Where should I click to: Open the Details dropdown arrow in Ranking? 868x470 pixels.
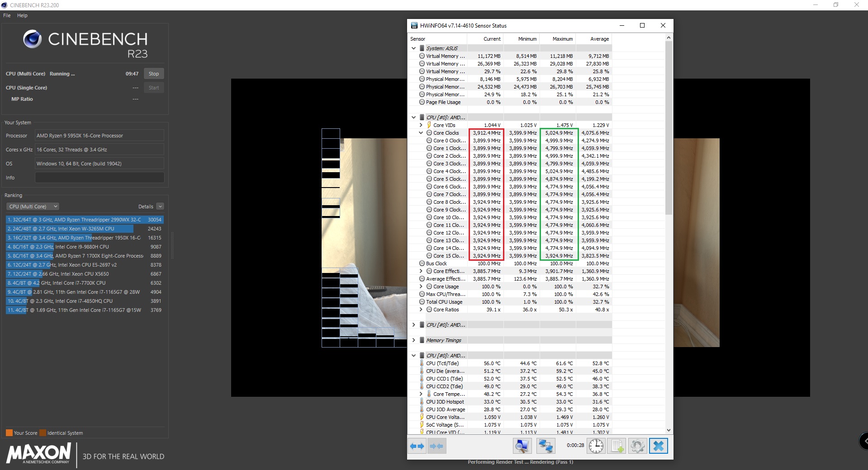(x=160, y=207)
